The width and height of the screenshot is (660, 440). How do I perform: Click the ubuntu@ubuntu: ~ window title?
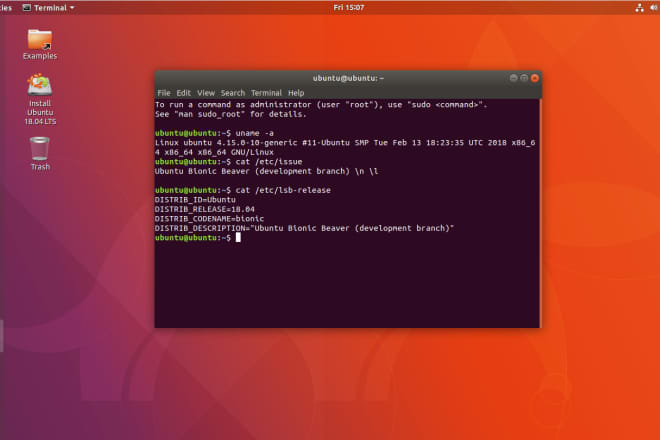[x=348, y=78]
